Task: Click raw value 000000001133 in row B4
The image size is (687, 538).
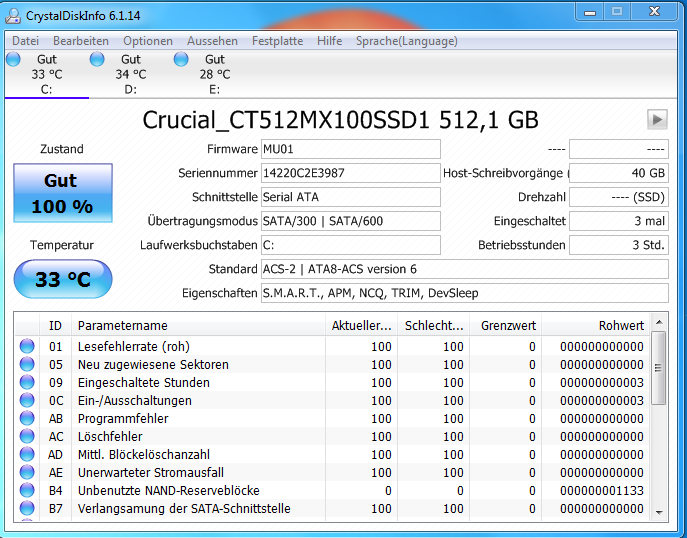Action: click(x=602, y=490)
